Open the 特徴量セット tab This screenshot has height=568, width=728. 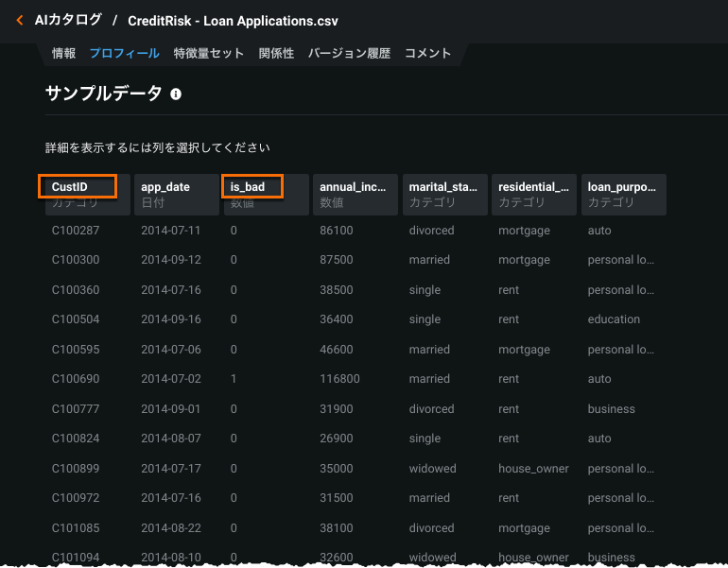209,54
